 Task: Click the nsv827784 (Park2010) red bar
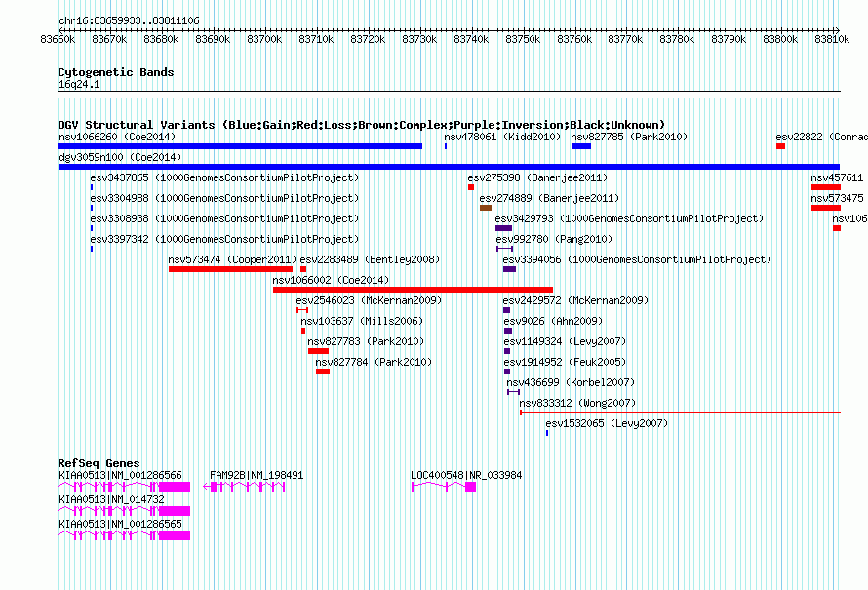pos(323,372)
